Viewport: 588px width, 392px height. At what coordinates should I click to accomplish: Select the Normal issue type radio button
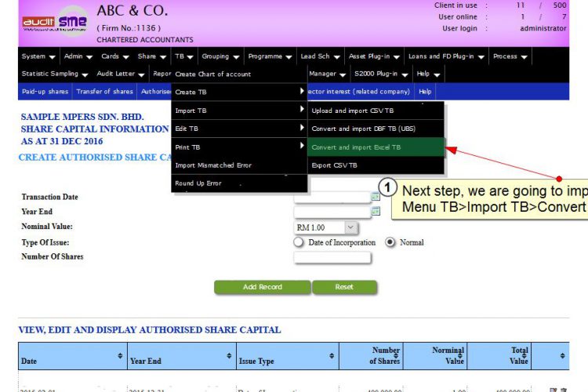pos(390,242)
